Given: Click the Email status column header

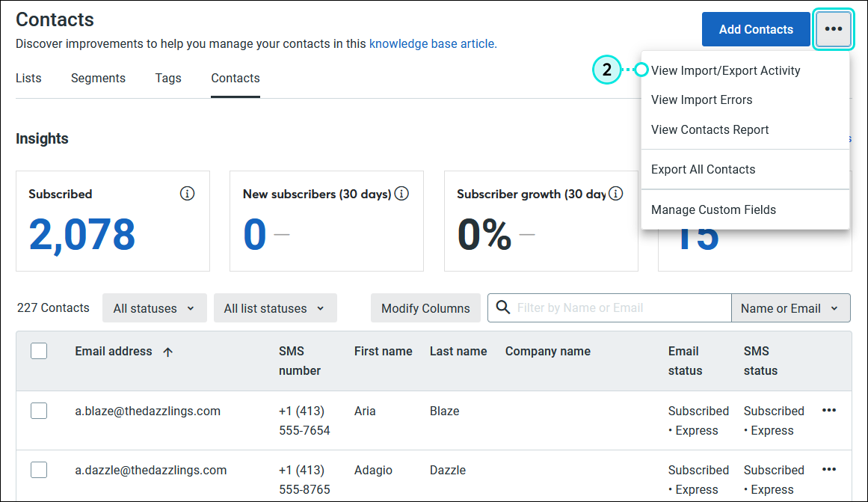Looking at the screenshot, I should pyautogui.click(x=685, y=361).
